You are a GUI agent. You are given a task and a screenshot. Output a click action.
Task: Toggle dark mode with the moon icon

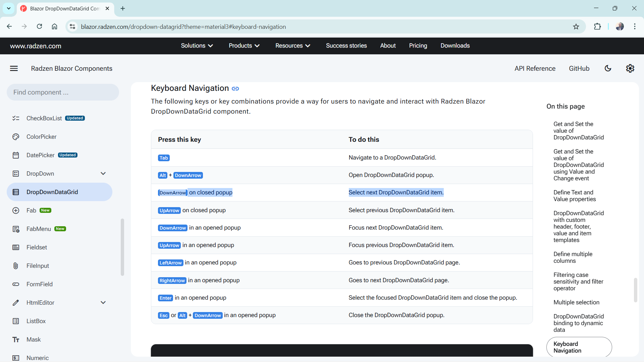pyautogui.click(x=608, y=68)
